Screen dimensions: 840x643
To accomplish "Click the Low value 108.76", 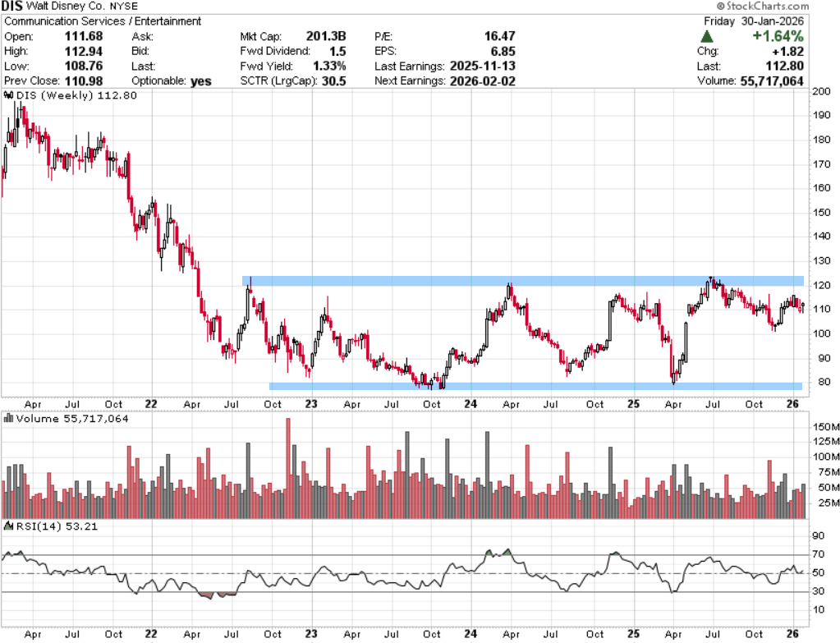I will point(84,66).
